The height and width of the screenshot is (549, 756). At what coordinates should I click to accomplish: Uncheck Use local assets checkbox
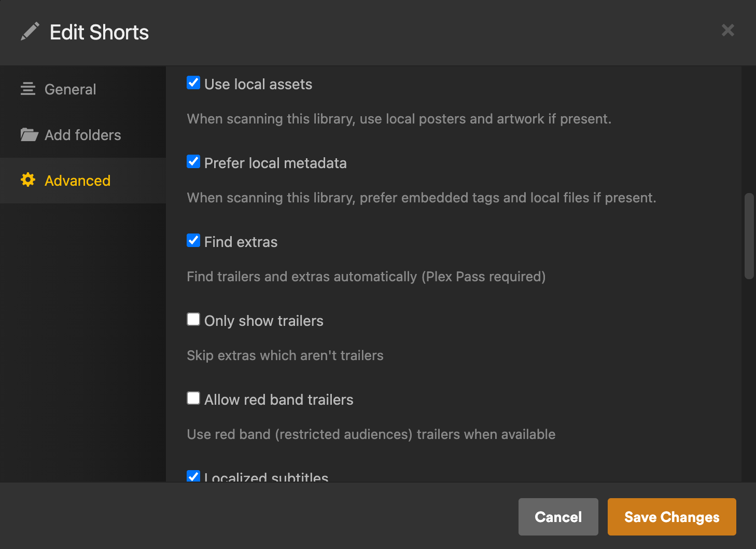pos(193,83)
